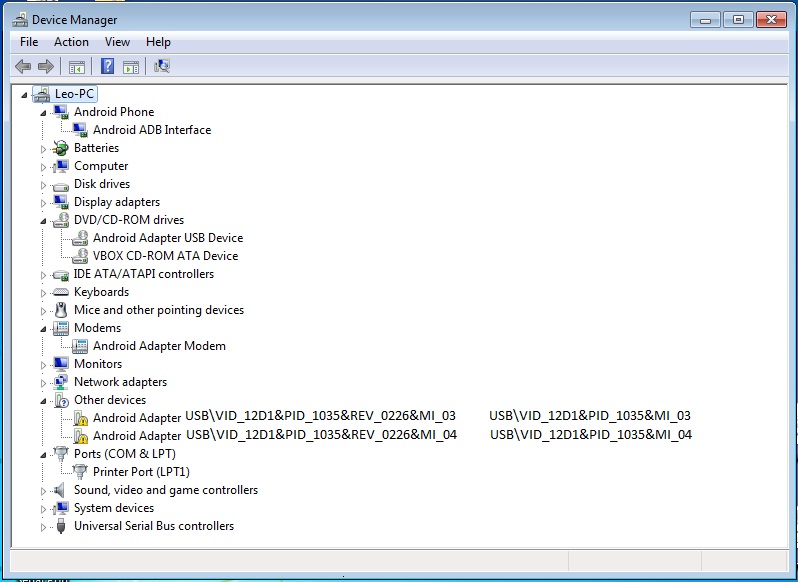
Task: Maximize the Device Manager window
Action: (x=738, y=20)
